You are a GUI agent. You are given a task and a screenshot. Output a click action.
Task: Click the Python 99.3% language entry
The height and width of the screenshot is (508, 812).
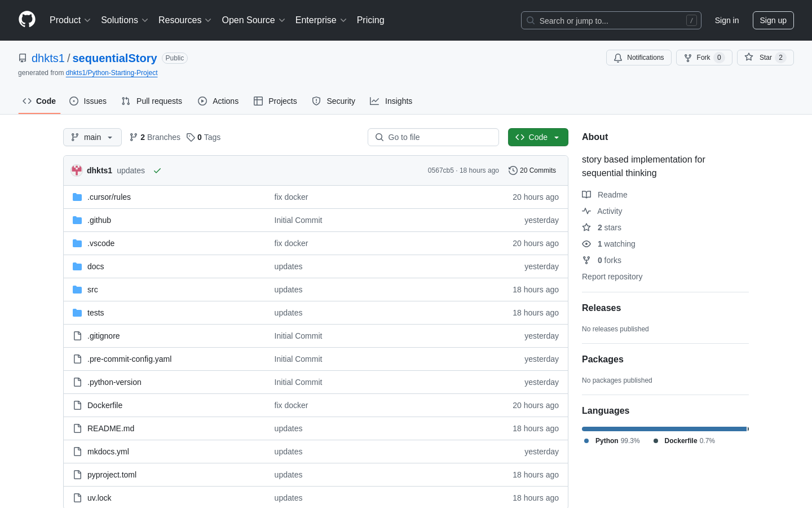click(612, 441)
